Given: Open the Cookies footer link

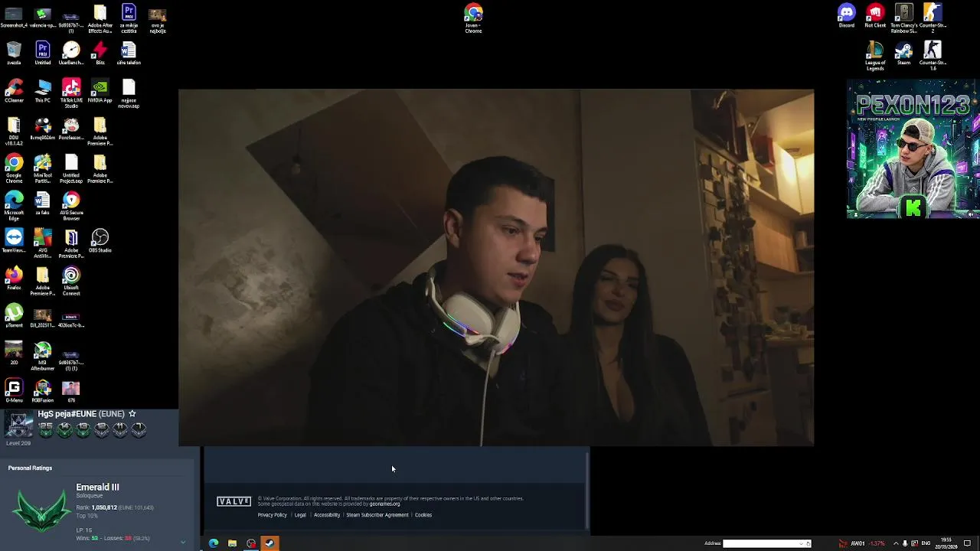Looking at the screenshot, I should pos(423,515).
